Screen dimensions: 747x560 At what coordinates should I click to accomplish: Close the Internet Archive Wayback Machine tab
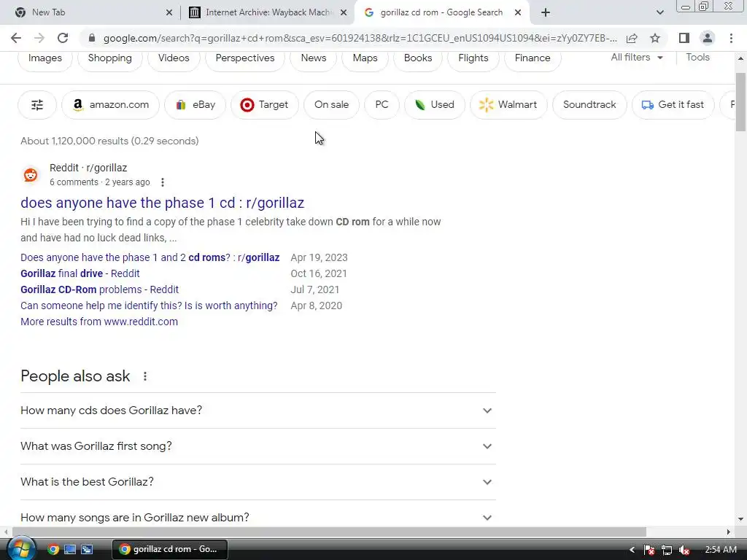(x=344, y=12)
